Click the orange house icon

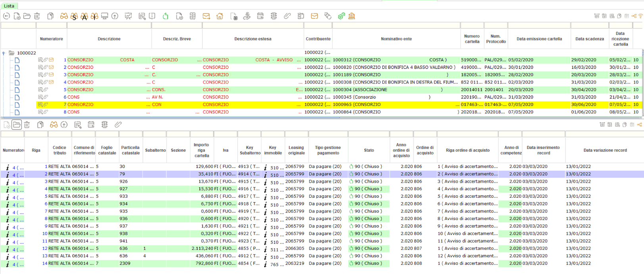[220, 16]
